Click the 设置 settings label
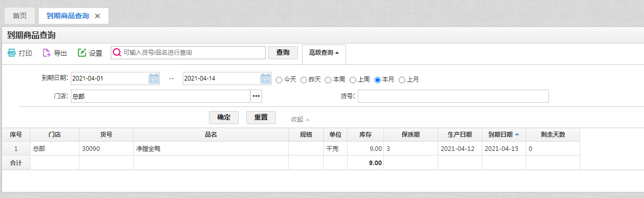 pyautogui.click(x=96, y=53)
